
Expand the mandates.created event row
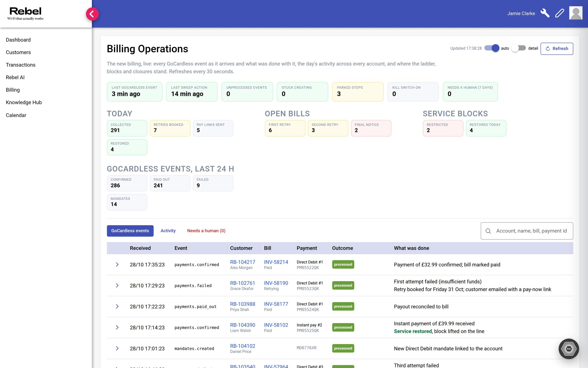pos(117,348)
